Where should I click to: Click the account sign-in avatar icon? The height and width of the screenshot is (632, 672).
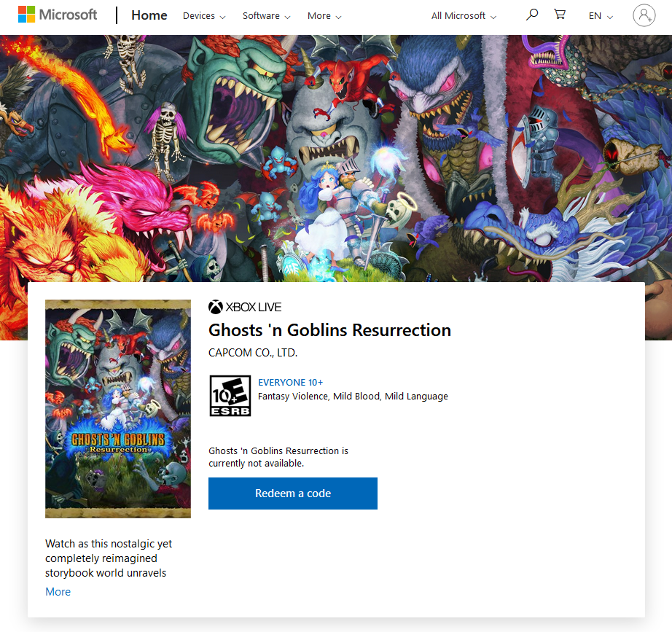point(644,15)
